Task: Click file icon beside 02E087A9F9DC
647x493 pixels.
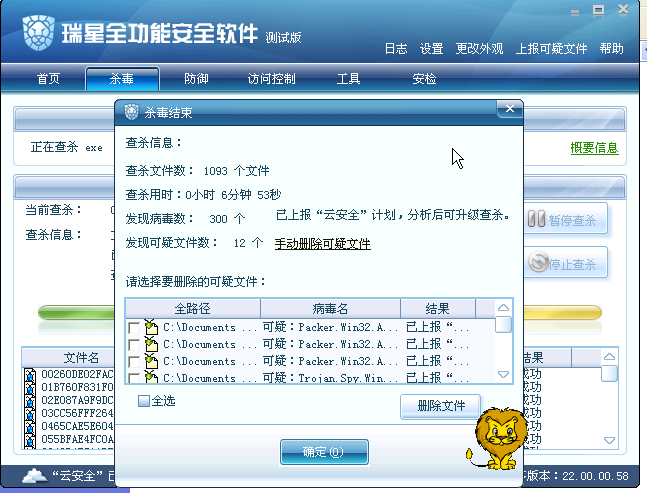Action: [30, 401]
